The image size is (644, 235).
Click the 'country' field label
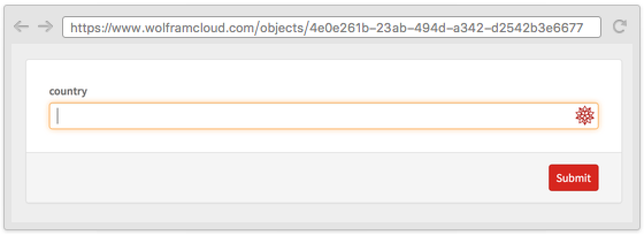(68, 92)
